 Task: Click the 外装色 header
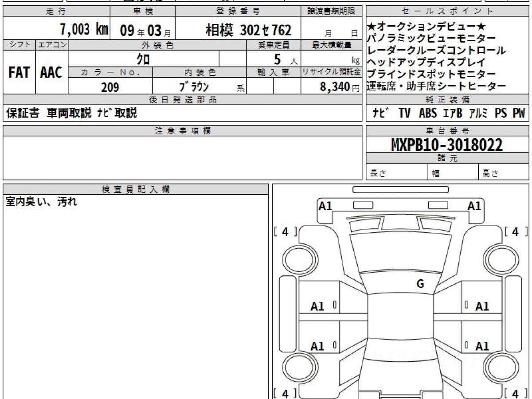[x=157, y=45]
